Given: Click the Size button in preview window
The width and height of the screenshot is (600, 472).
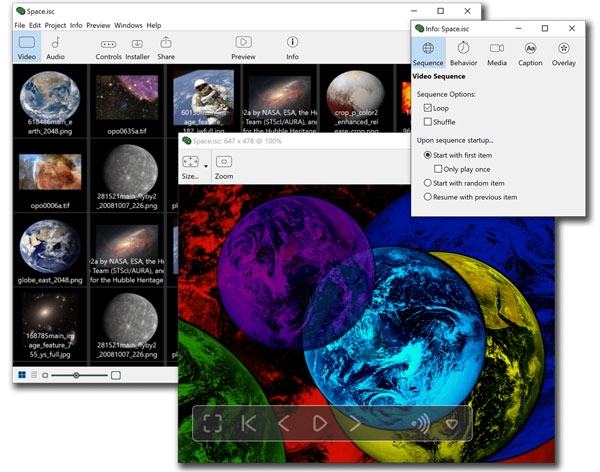Looking at the screenshot, I should (190, 167).
